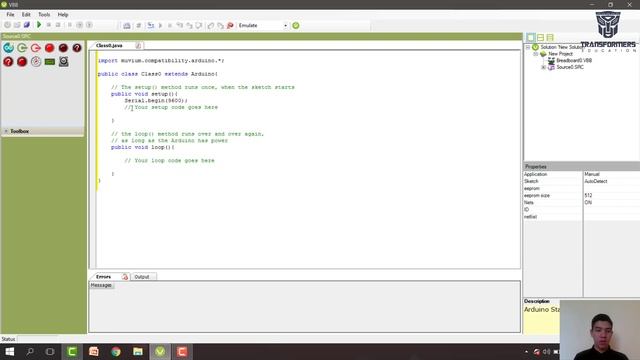640x360 pixels.
Task: Switch to the Errors tab
Action: pos(103,277)
